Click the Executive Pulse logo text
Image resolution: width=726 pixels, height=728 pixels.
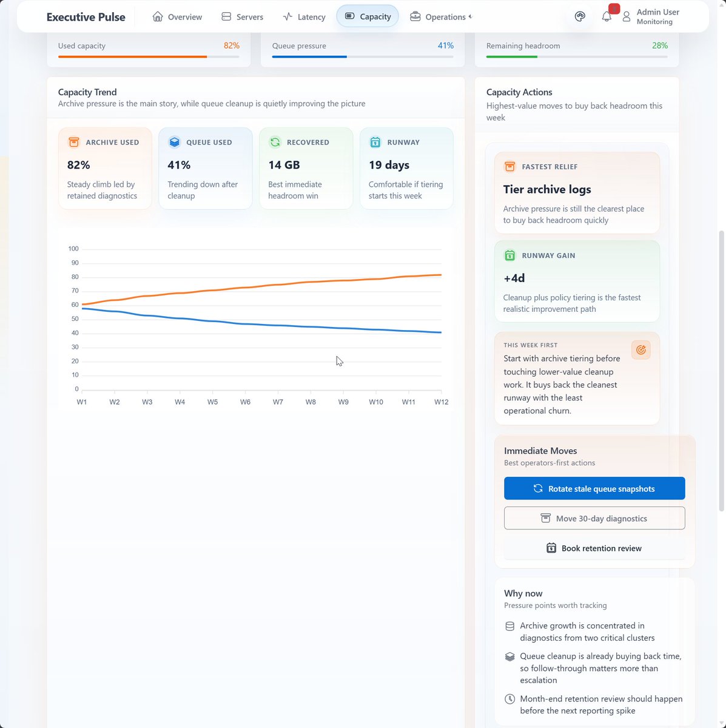click(x=86, y=17)
